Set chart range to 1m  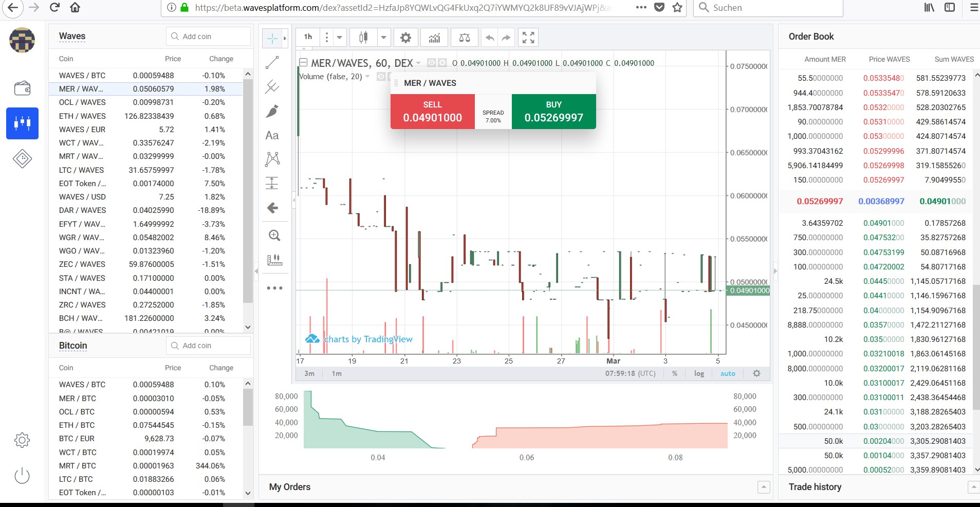click(337, 373)
